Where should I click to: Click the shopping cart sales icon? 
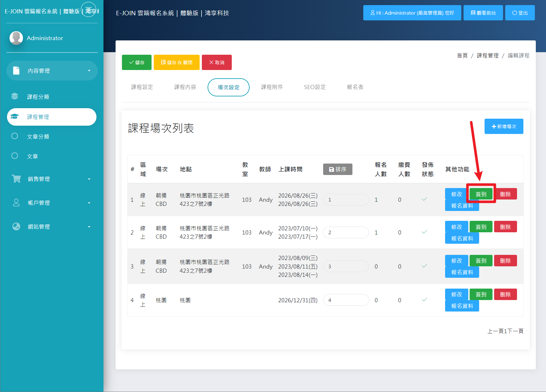(16, 179)
